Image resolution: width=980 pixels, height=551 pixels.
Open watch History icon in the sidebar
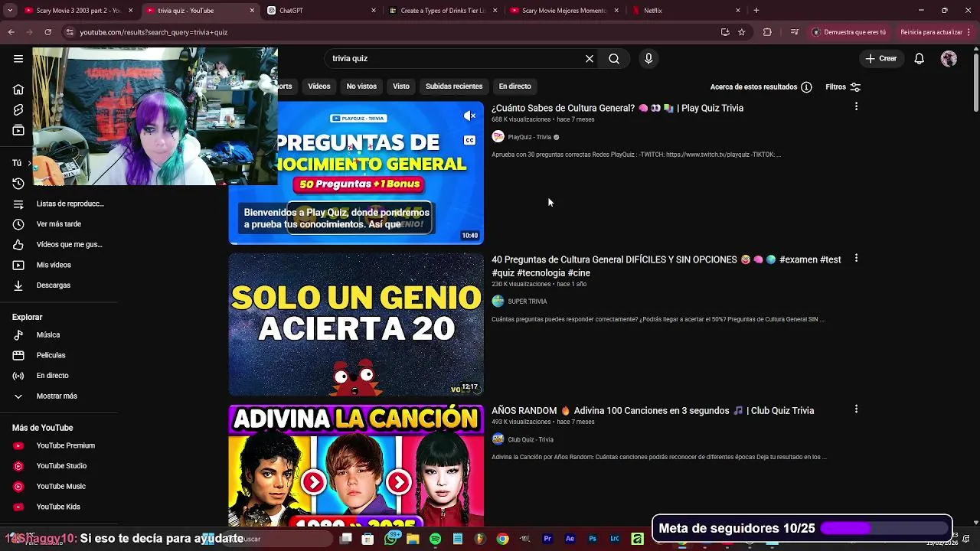pos(18,184)
